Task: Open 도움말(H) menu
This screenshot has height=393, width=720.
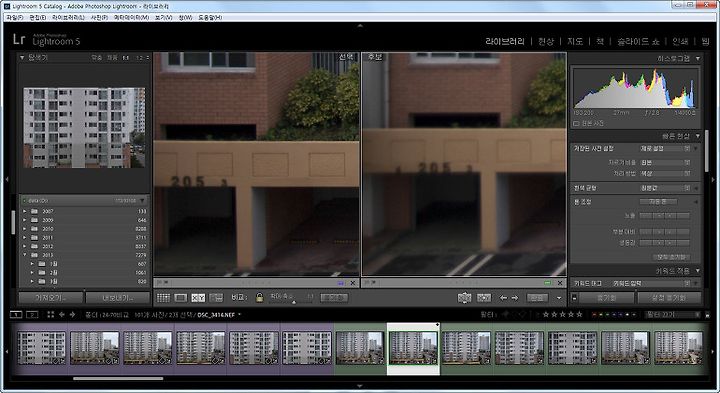Action: coord(210,17)
